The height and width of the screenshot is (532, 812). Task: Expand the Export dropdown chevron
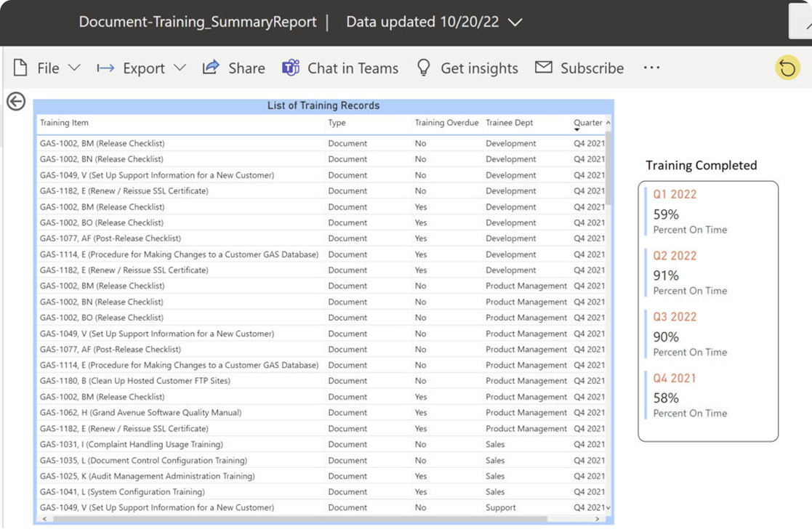pyautogui.click(x=180, y=68)
